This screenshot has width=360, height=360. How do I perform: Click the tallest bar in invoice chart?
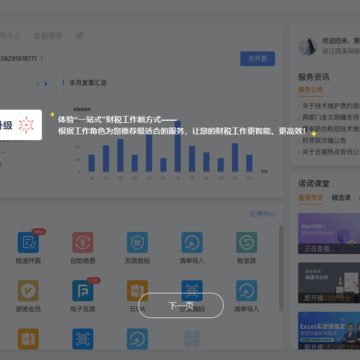point(178,146)
